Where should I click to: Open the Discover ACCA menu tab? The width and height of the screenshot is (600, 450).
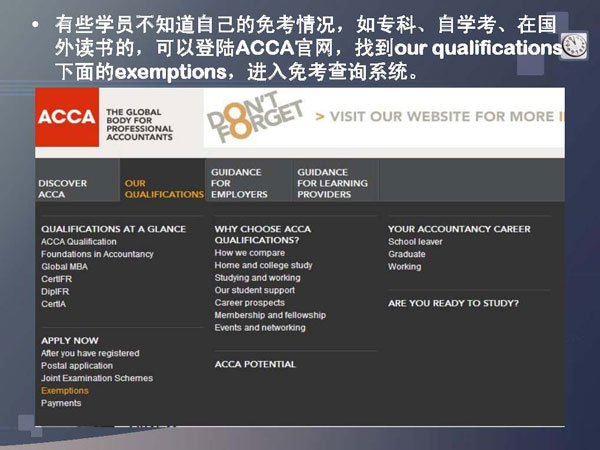point(63,189)
